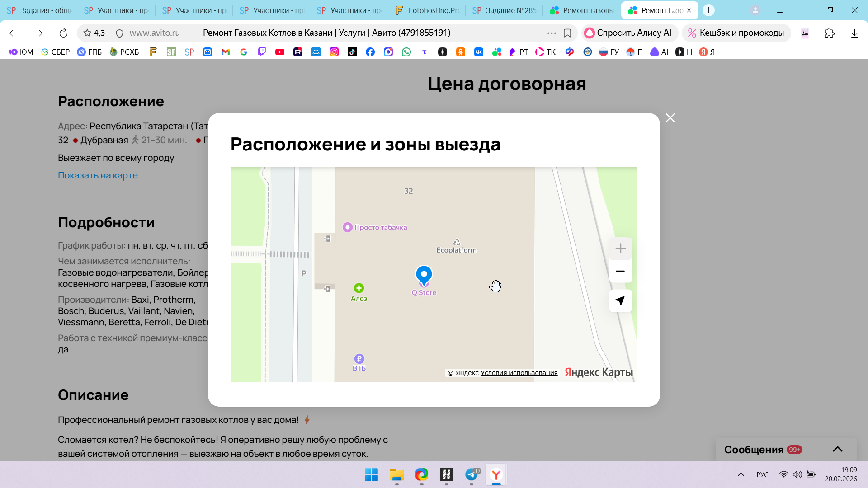Open the address bar three-dots menu

(552, 33)
